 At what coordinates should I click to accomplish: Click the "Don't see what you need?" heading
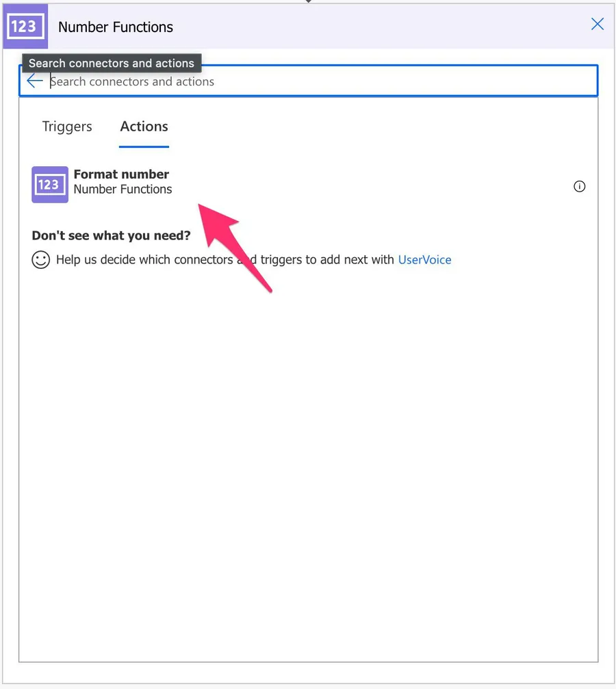click(111, 236)
